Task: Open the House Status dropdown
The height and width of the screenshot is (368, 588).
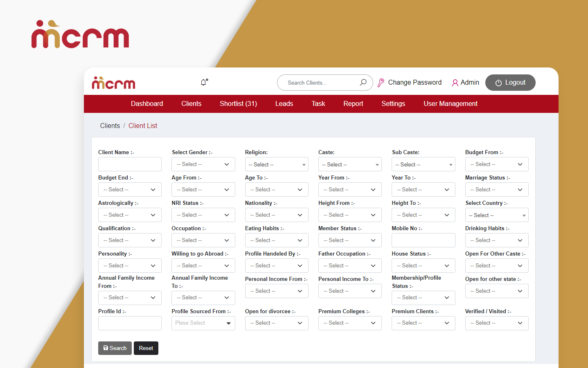Action: tap(423, 266)
